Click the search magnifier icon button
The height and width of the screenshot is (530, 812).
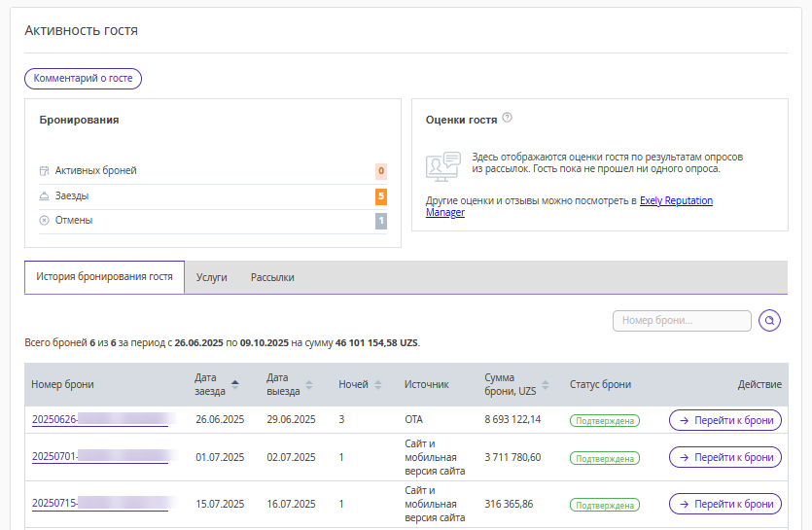coord(769,321)
